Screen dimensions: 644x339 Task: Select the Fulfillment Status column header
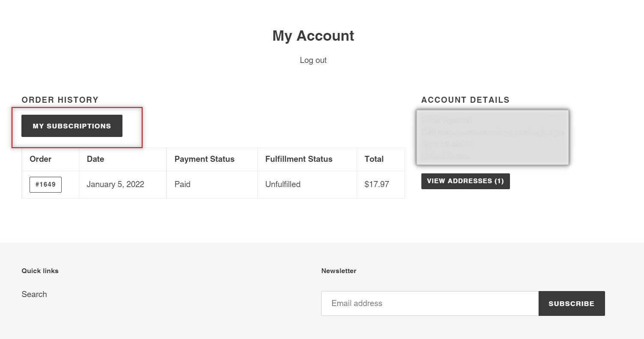click(x=299, y=159)
